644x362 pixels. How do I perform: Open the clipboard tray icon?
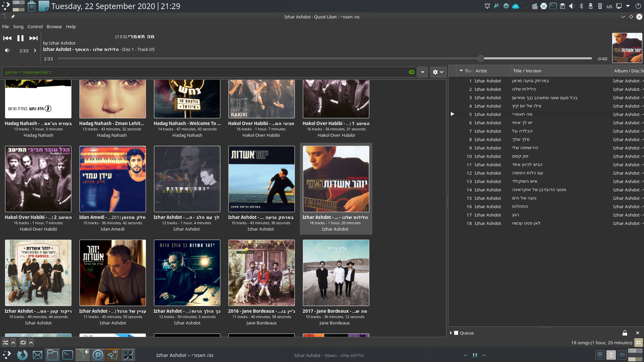pyautogui.click(x=562, y=6)
